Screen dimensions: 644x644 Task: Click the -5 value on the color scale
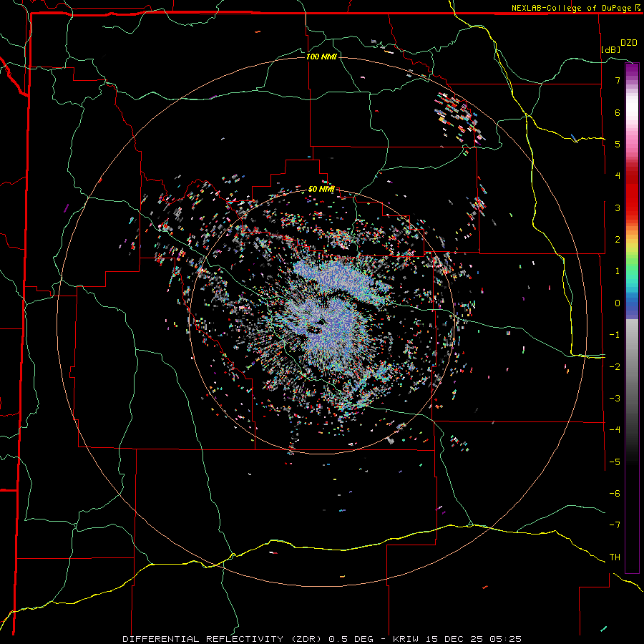click(x=615, y=462)
